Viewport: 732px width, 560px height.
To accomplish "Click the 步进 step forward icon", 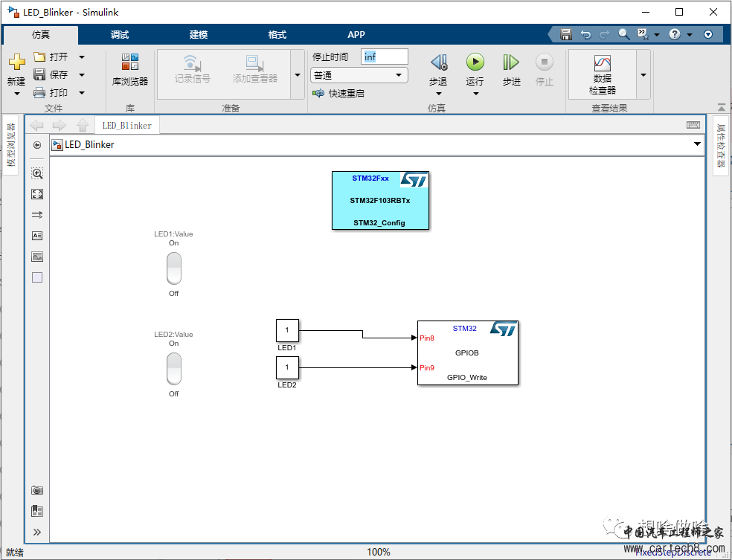I will 511,62.
